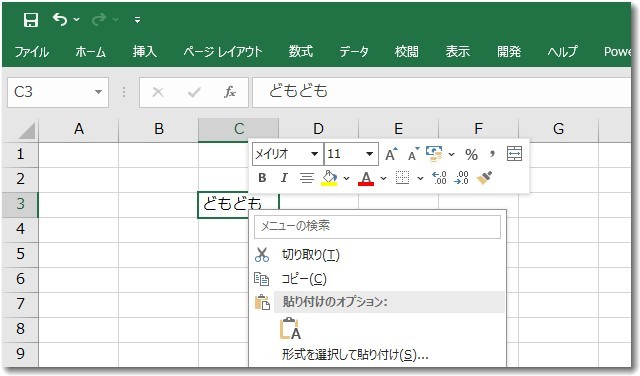640x376 pixels.
Task: Expand the Borders dropdown arrow
Action: click(x=420, y=178)
